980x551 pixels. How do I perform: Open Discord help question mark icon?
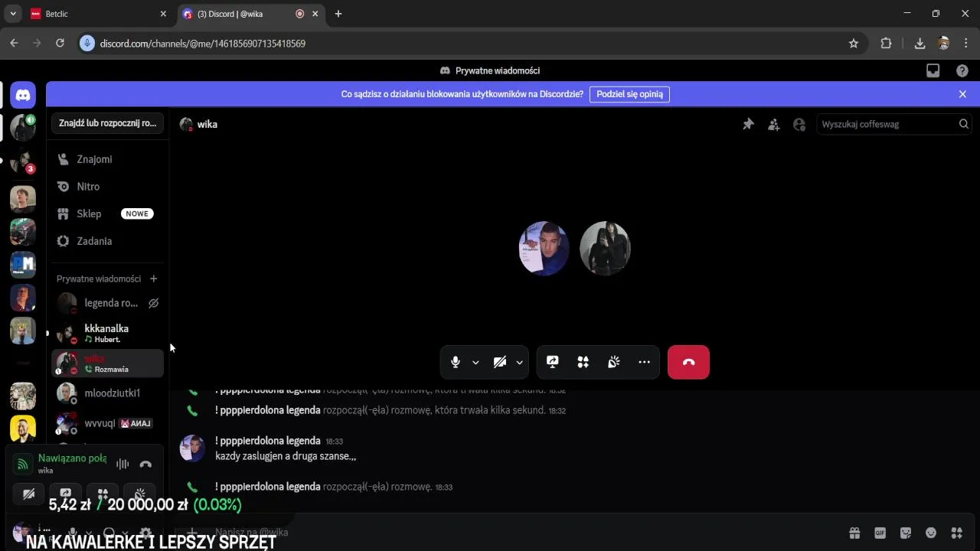point(962,70)
